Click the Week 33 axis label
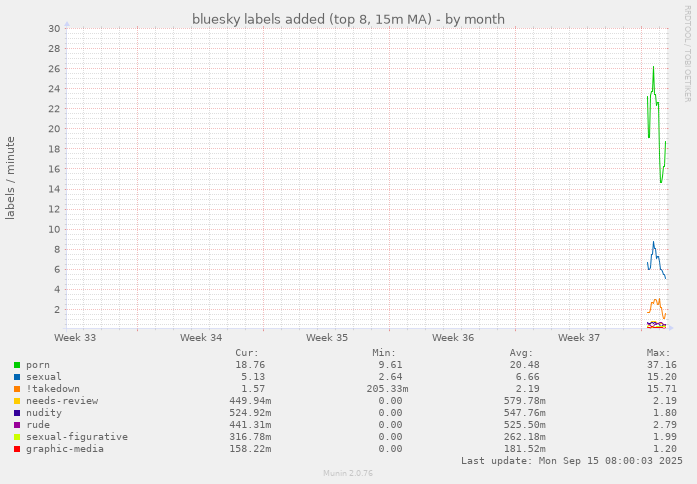The image size is (697, 484). (75, 338)
